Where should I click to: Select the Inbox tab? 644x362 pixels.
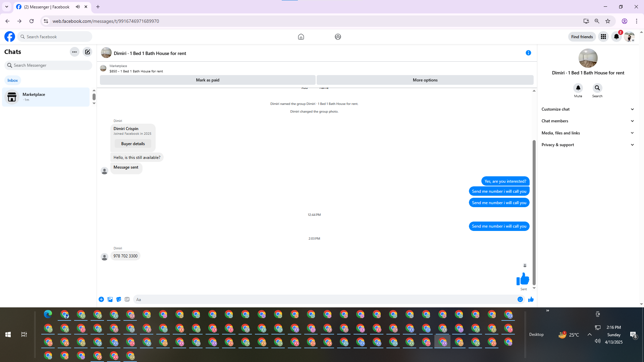13,80
